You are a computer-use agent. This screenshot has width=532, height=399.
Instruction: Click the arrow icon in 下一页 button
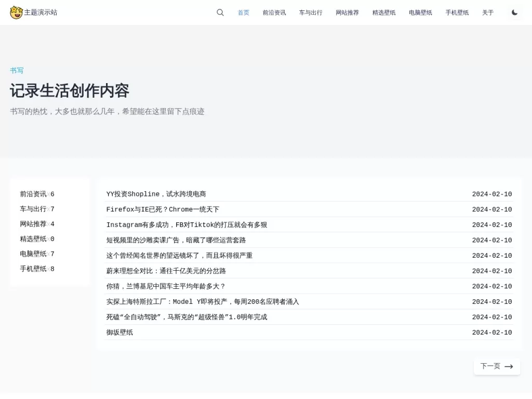point(509,366)
